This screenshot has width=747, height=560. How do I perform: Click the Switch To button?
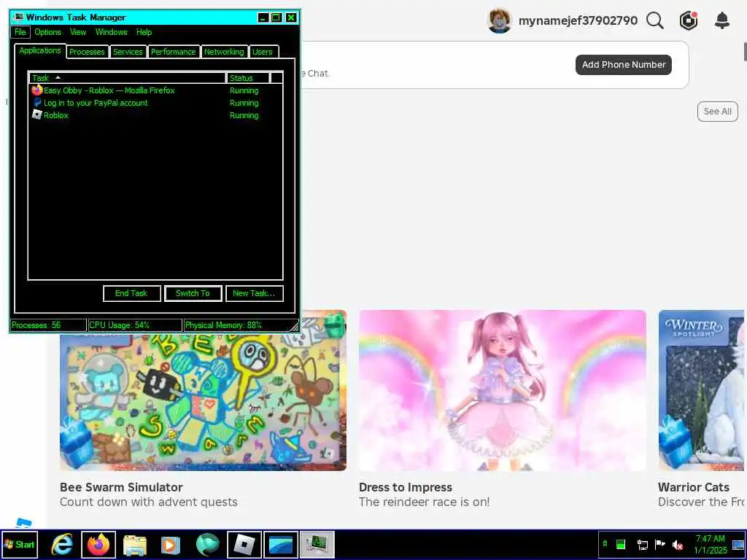tap(193, 293)
